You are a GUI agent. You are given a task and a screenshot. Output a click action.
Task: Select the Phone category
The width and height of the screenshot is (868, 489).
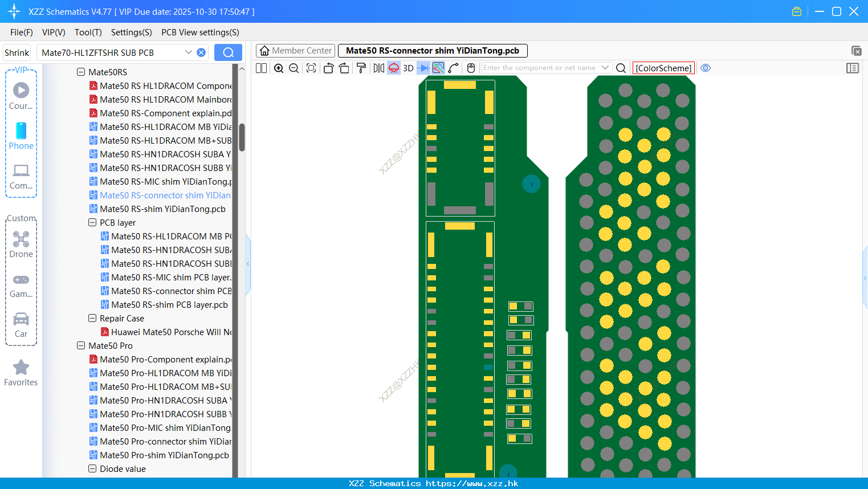(x=21, y=136)
